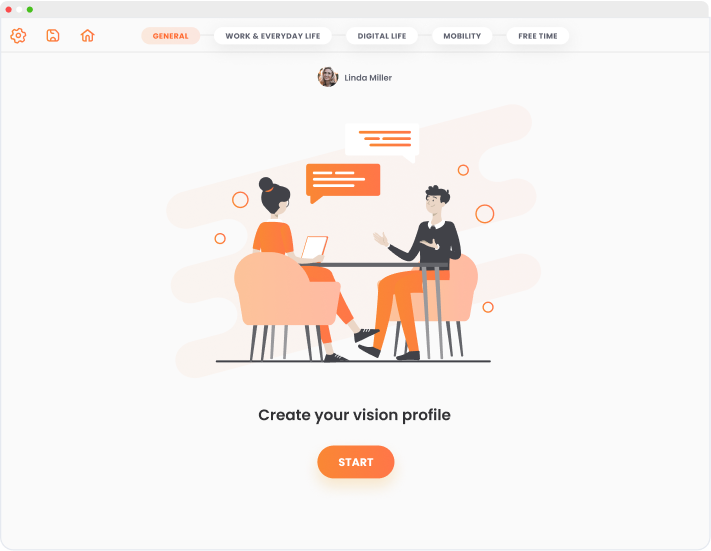Open the Digital Life tab
The height and width of the screenshot is (551, 711).
point(382,36)
